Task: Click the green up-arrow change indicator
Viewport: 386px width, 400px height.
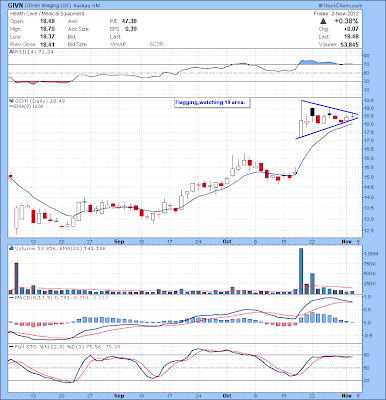Action: tap(323, 21)
